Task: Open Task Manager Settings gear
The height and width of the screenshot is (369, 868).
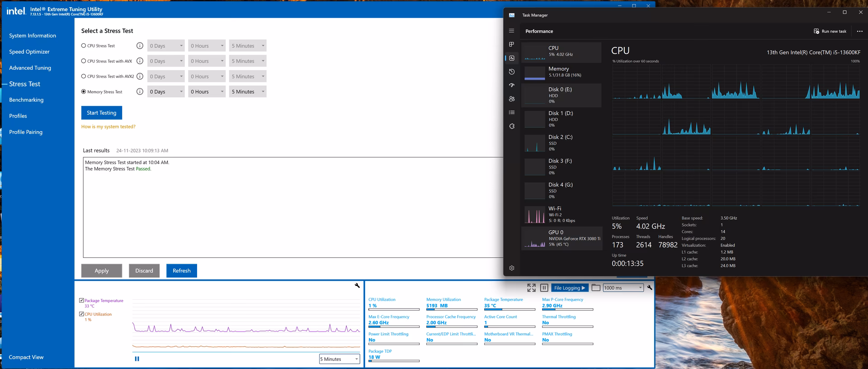Action: click(511, 268)
